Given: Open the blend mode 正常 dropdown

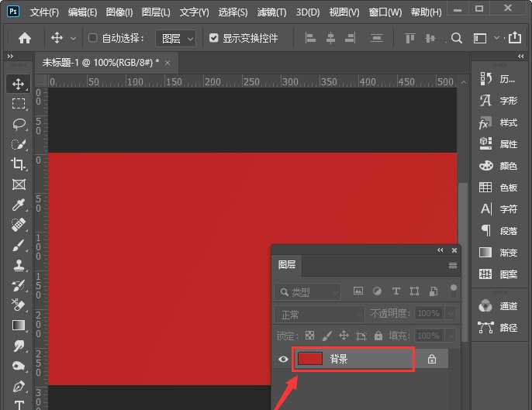Looking at the screenshot, I should (x=319, y=315).
